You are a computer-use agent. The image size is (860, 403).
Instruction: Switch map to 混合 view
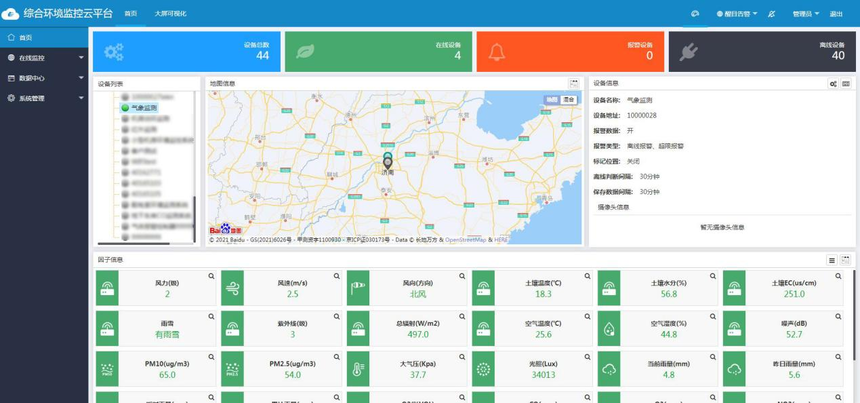click(x=569, y=100)
